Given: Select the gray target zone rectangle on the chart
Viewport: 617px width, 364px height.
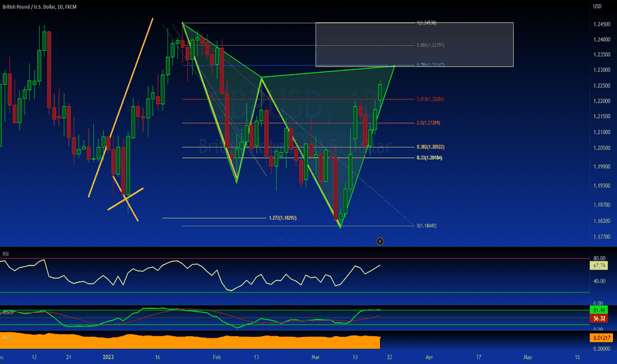Looking at the screenshot, I should click(414, 44).
